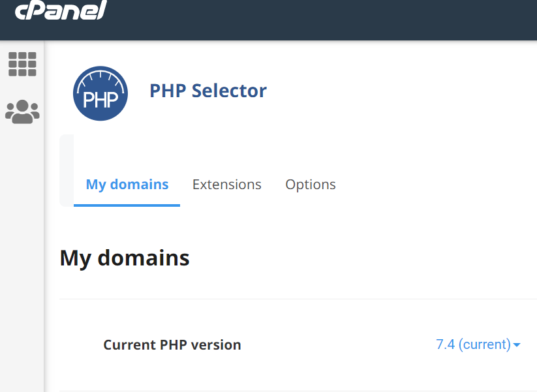Click empty space right of the Options tab
The image size is (537, 392).
click(431, 185)
